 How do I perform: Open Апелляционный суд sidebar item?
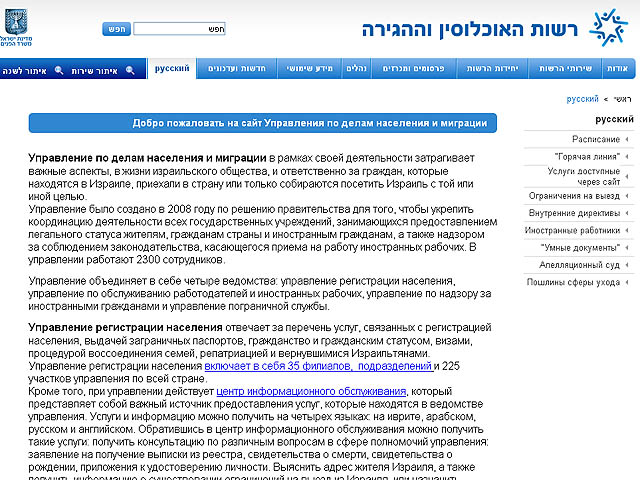click(580, 265)
